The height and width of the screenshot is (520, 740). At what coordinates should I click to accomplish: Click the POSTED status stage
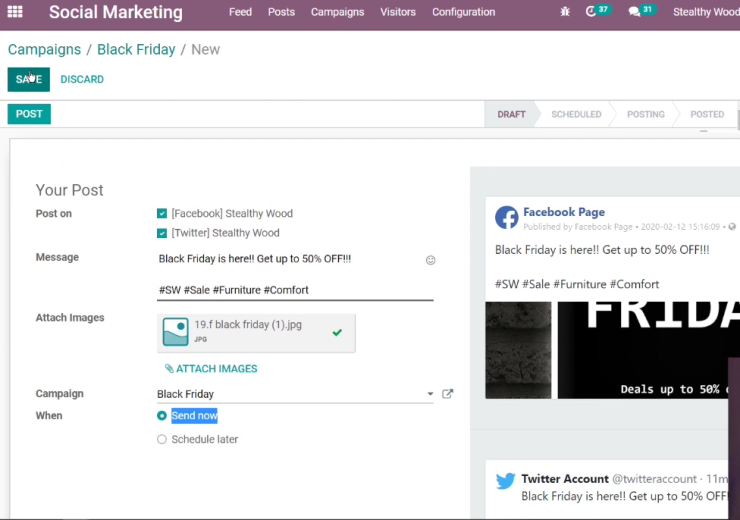click(x=707, y=114)
